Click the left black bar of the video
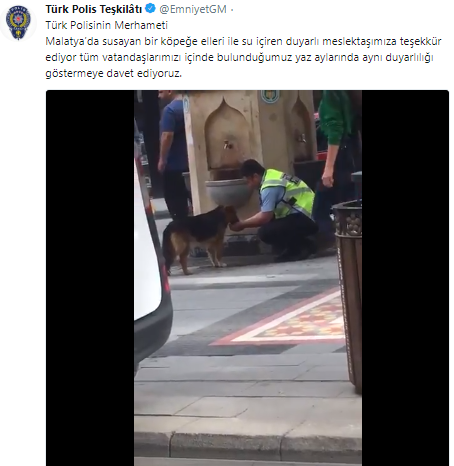 pyautogui.click(x=90, y=278)
